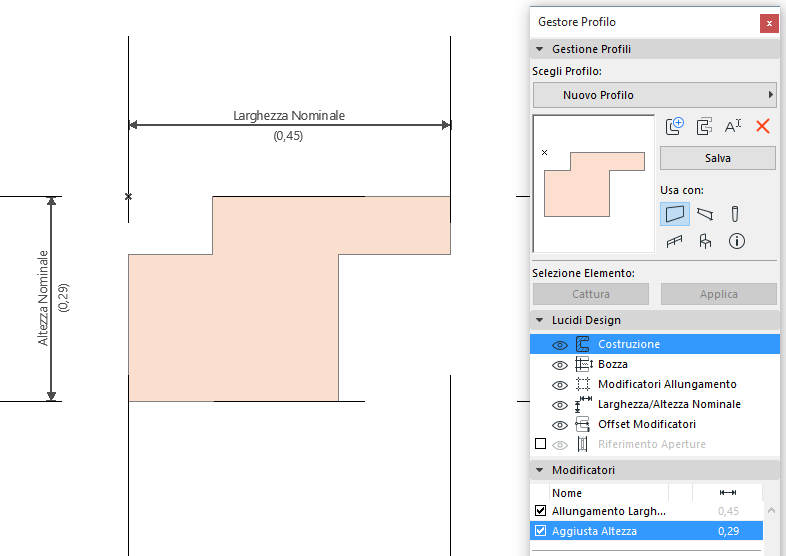
Task: Close the Gestore Profilo panel
Action: tap(769, 23)
